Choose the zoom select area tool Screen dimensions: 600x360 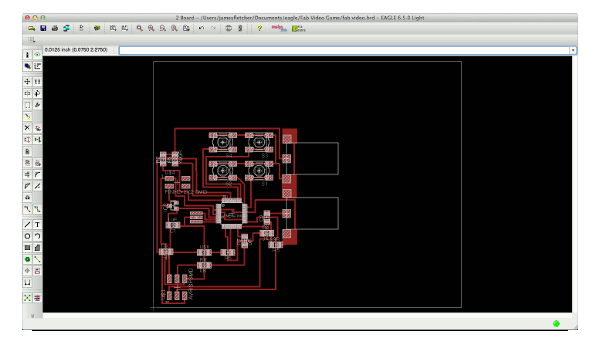coord(186,28)
